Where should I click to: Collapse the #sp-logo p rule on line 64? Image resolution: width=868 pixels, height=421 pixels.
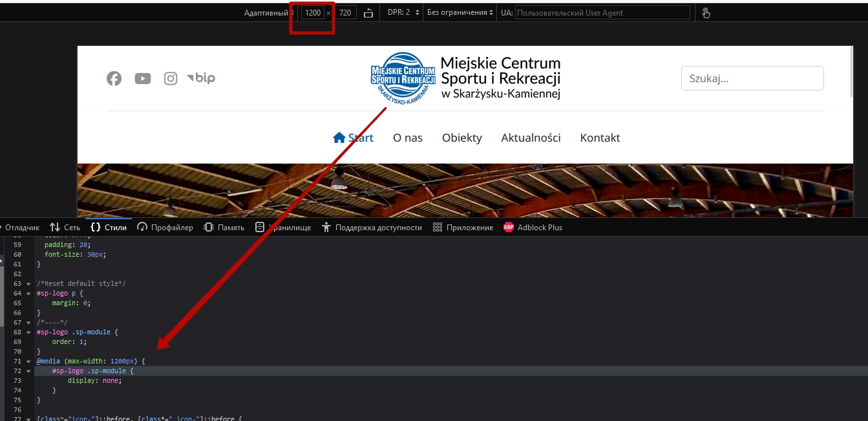(28, 294)
